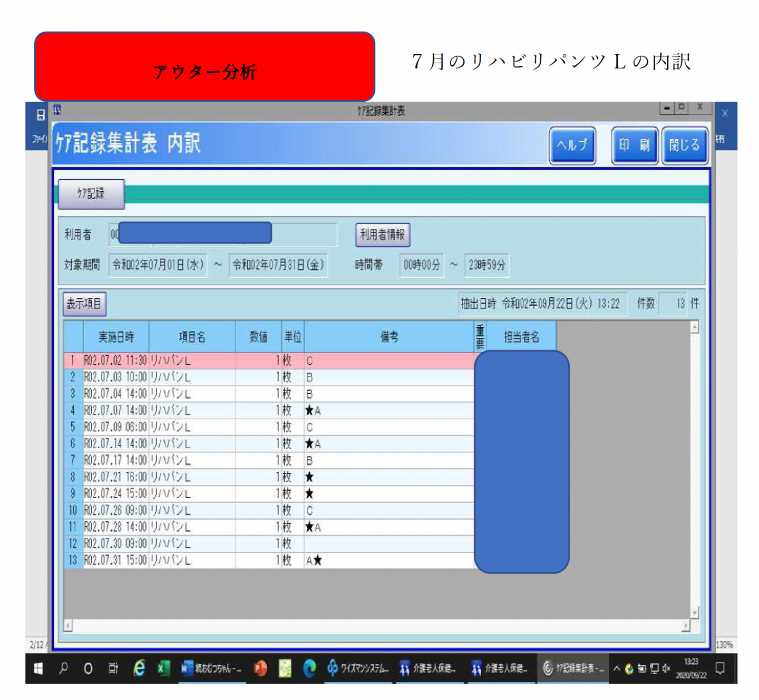Open PowerPoint from the taskbar
The image size is (759, 700).
point(260,668)
